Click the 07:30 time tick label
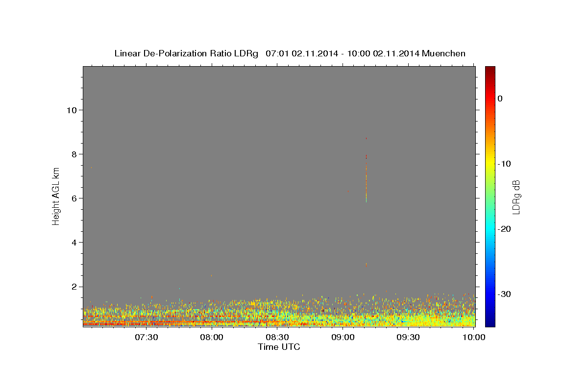The height and width of the screenshot is (392, 588). [x=147, y=337]
